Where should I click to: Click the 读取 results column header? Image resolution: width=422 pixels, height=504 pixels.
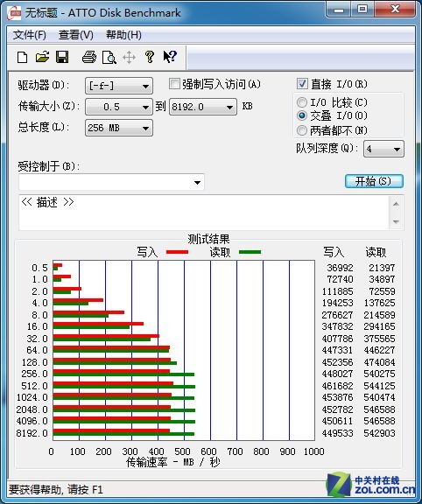click(376, 252)
